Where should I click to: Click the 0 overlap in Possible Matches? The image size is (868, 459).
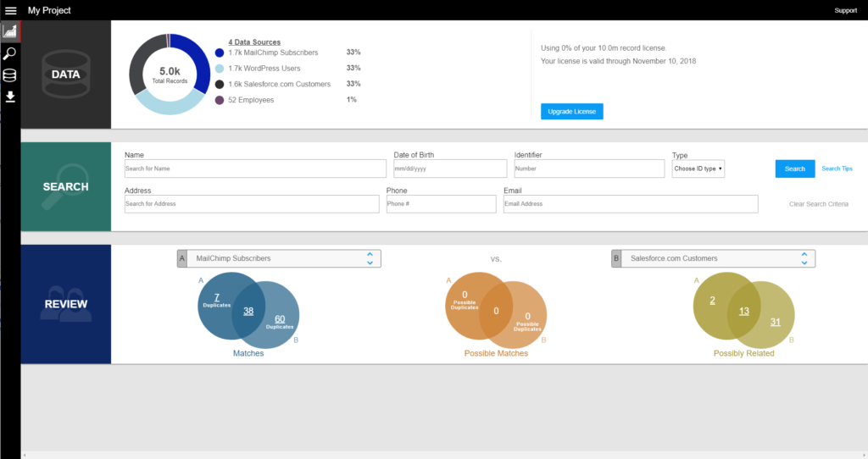pyautogui.click(x=496, y=312)
